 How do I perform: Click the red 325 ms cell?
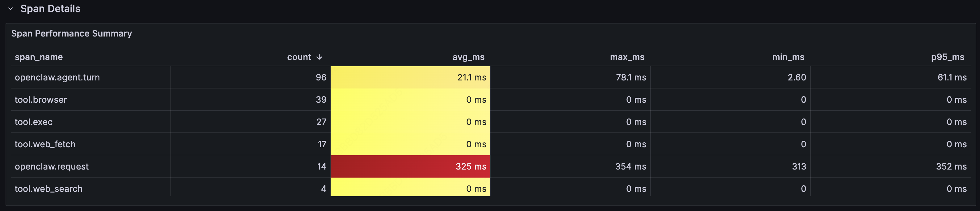[x=471, y=166]
